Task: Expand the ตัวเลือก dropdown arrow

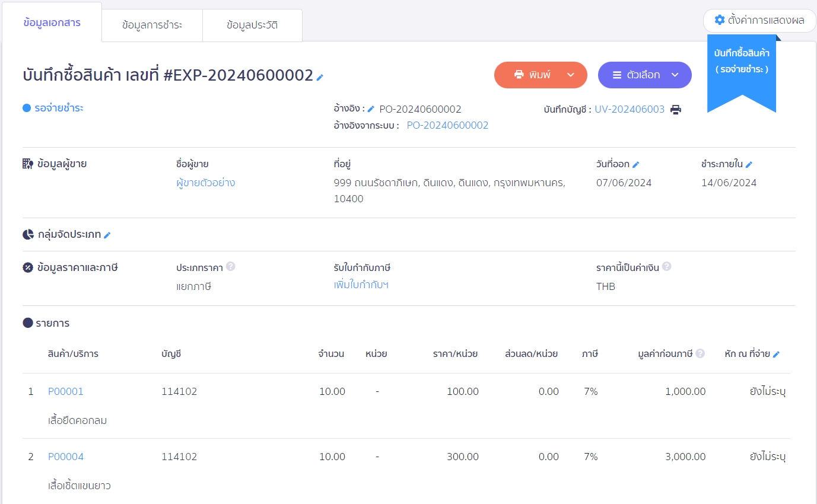Action: point(675,75)
